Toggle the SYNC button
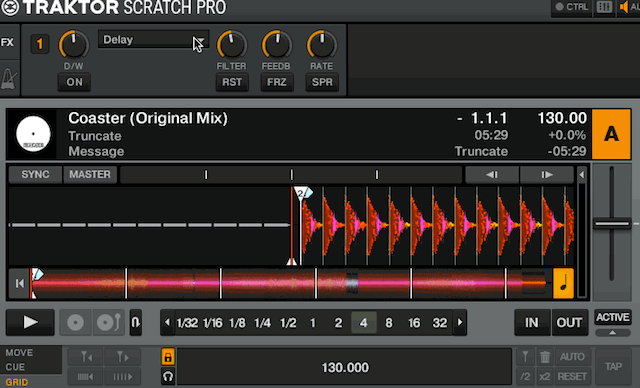Viewport: 640px width, 388px height. pyautogui.click(x=36, y=175)
